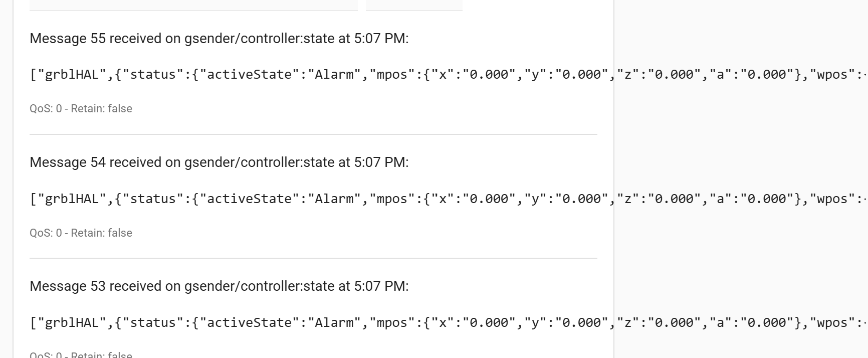The width and height of the screenshot is (868, 358).
Task: Click the Message 54 received header
Action: 219,162
